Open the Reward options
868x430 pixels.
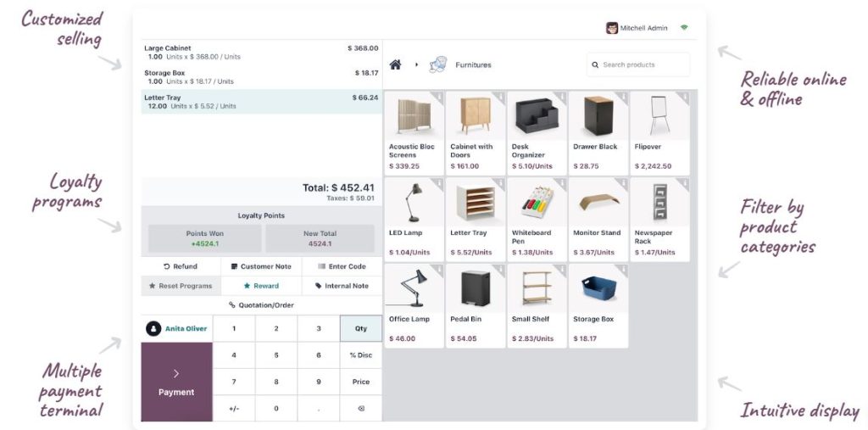click(261, 286)
